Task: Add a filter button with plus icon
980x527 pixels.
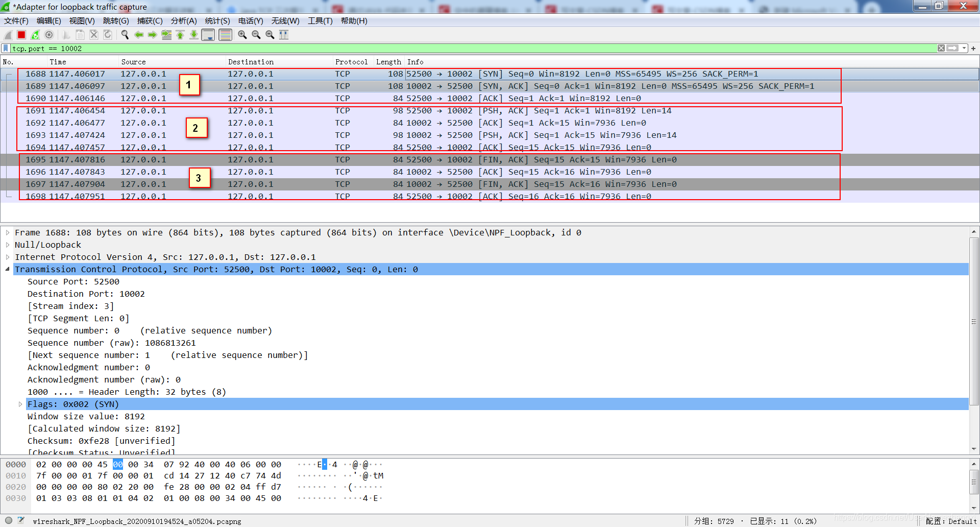Action: click(973, 49)
